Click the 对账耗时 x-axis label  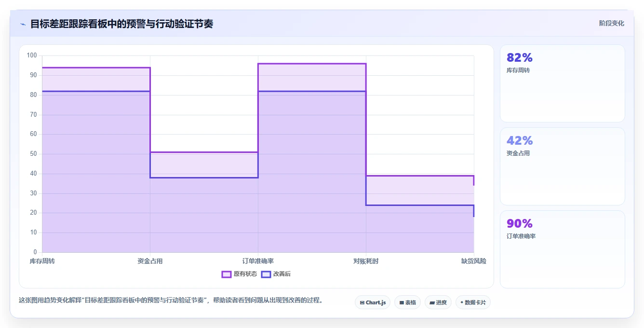click(366, 261)
